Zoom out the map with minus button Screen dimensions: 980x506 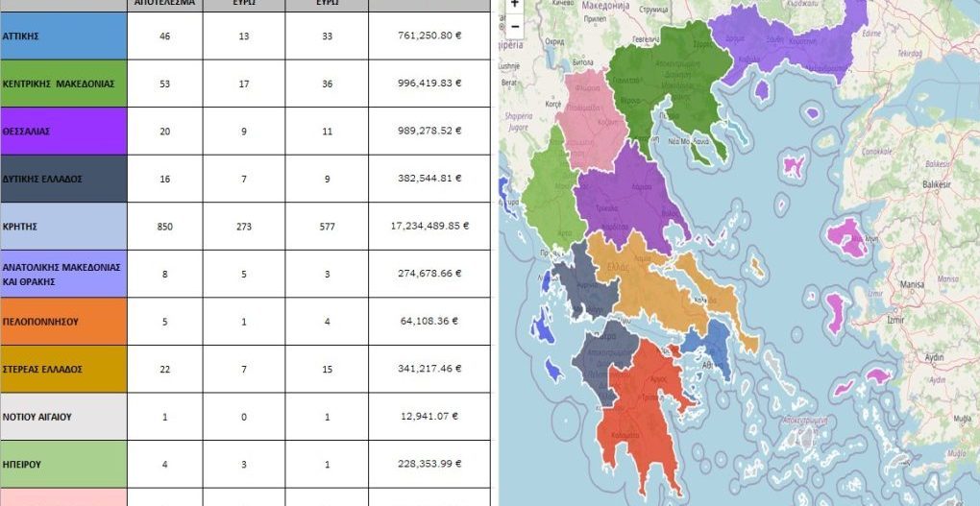click(515, 26)
